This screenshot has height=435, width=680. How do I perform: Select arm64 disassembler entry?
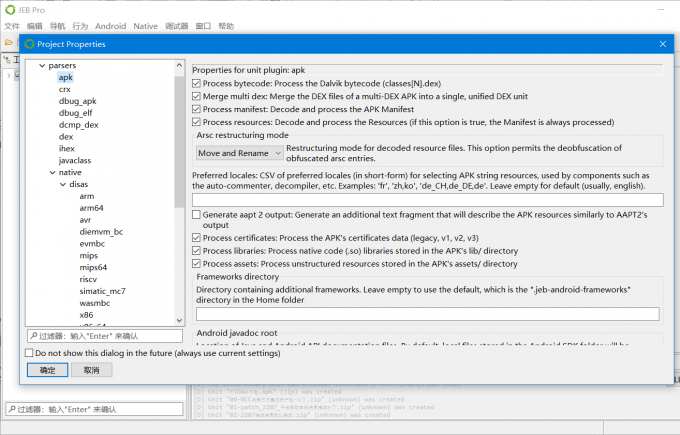point(91,209)
